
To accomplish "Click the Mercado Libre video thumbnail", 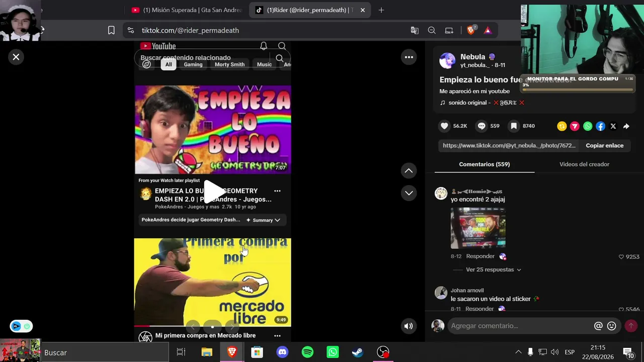I will [x=213, y=283].
